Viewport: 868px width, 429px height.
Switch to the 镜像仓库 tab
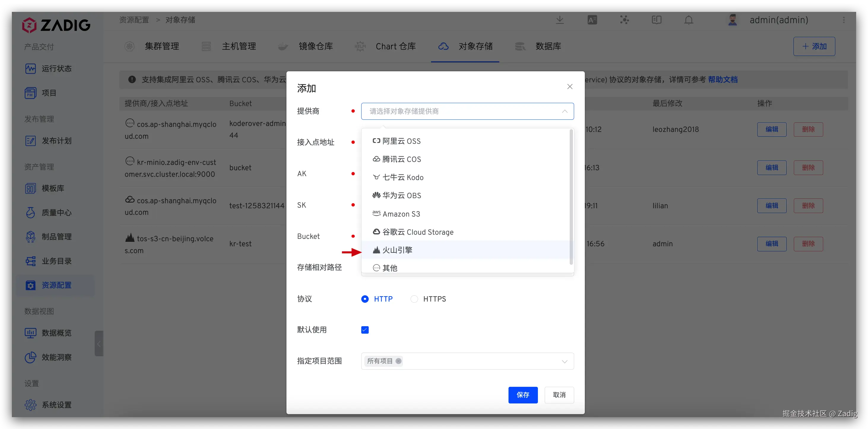tap(315, 46)
